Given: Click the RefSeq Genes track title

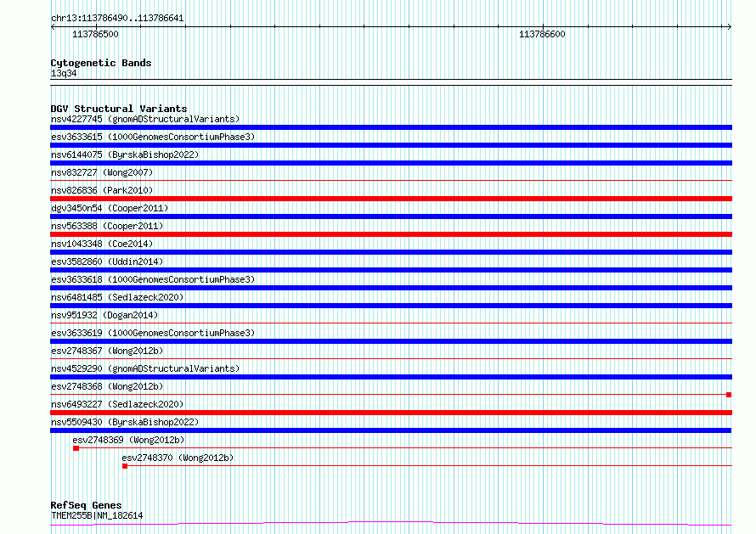Looking at the screenshot, I should tap(86, 505).
